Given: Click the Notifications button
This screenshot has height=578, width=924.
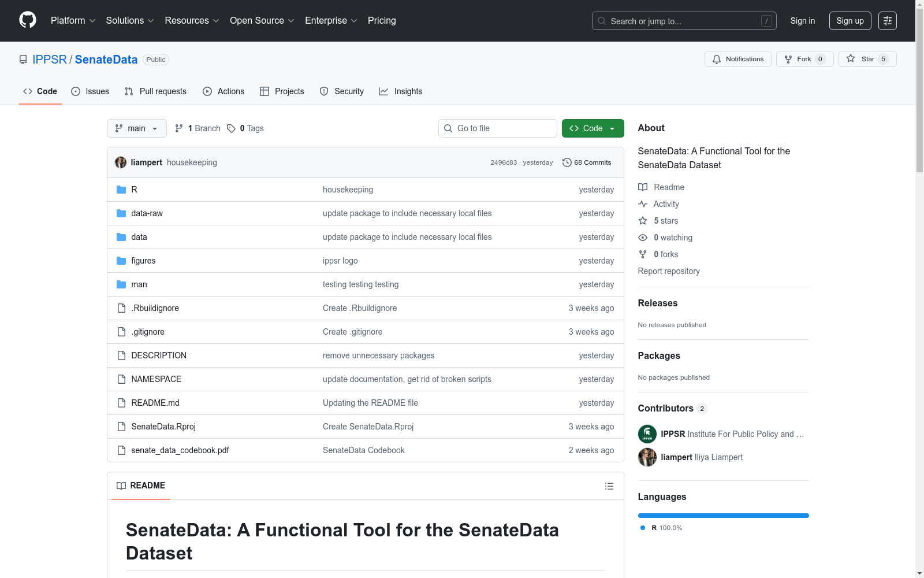Looking at the screenshot, I should pos(738,59).
